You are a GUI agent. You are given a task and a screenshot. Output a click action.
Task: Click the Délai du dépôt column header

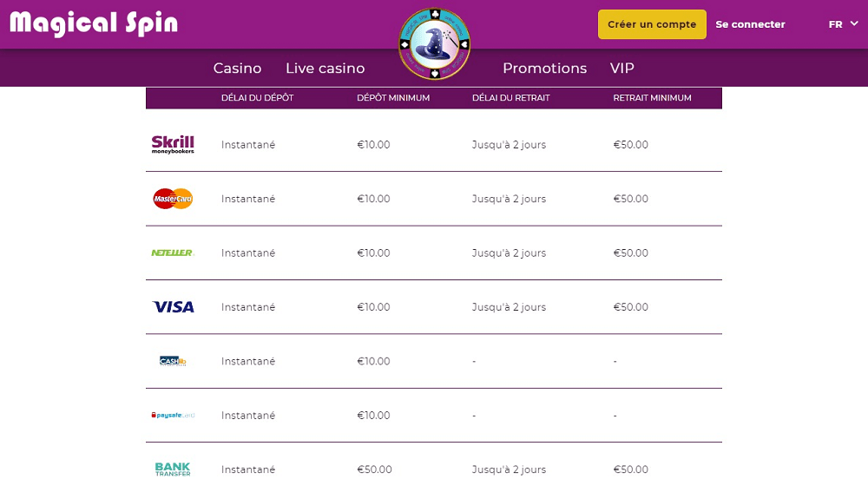(258, 98)
